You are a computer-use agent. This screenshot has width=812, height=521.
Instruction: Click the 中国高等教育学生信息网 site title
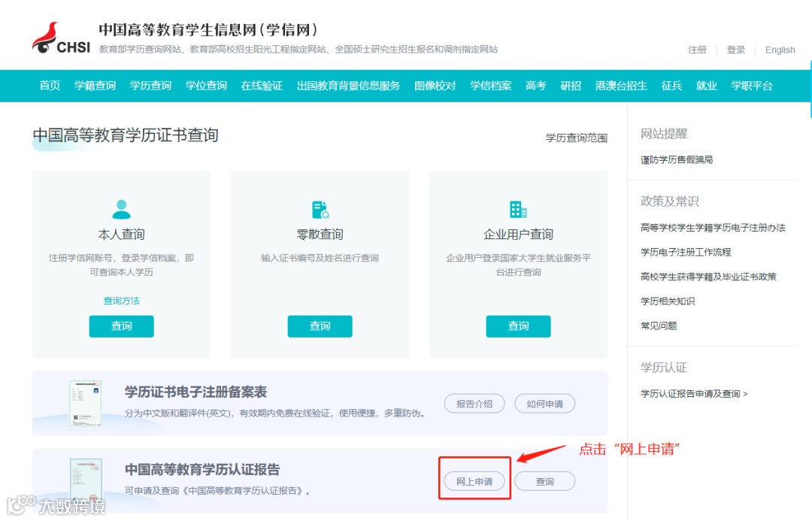[208, 29]
